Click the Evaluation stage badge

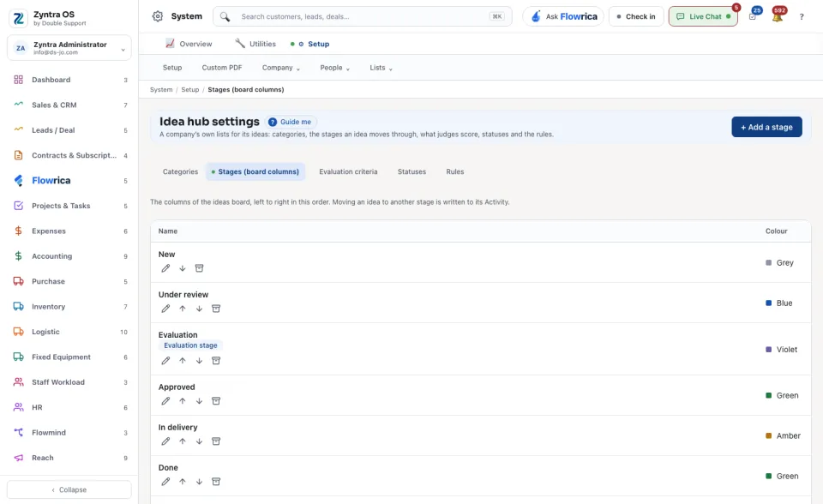190,345
